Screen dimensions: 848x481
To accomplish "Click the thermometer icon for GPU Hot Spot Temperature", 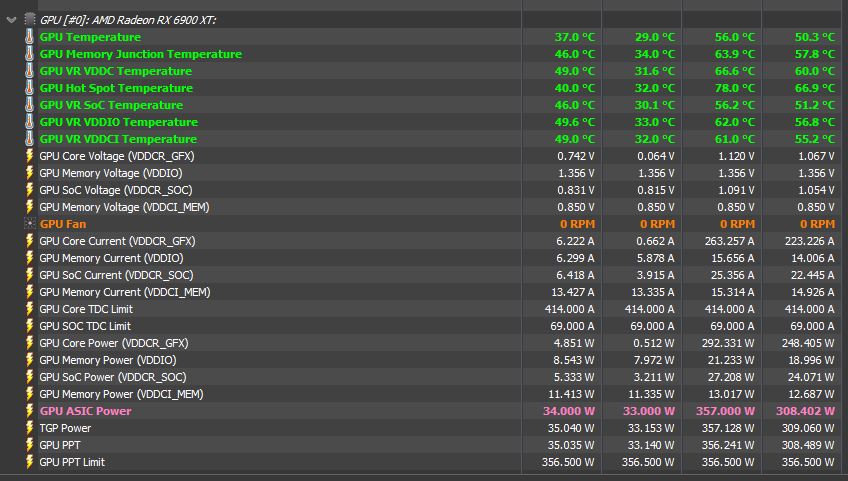I will pyautogui.click(x=29, y=88).
